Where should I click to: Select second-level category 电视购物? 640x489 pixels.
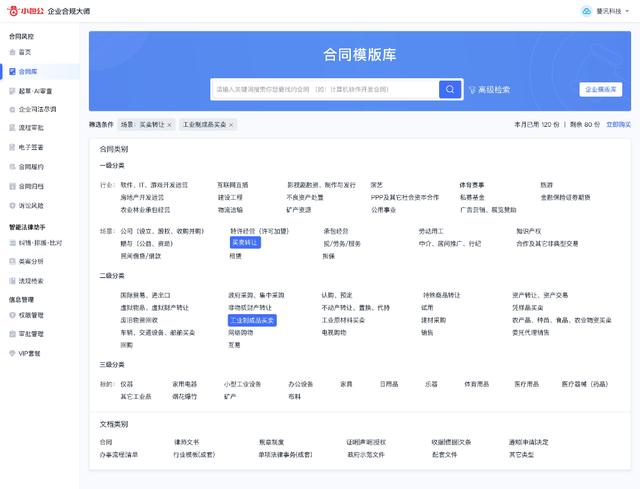coord(334,333)
